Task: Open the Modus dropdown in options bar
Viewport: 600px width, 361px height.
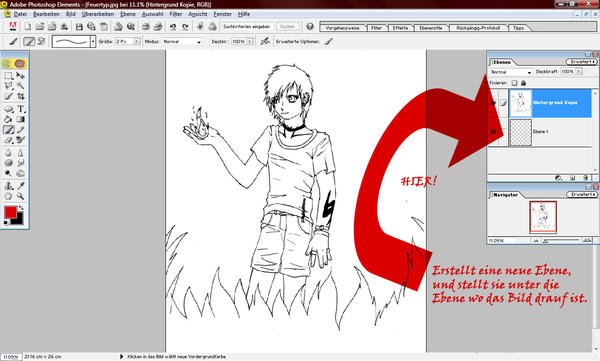Action: point(182,41)
